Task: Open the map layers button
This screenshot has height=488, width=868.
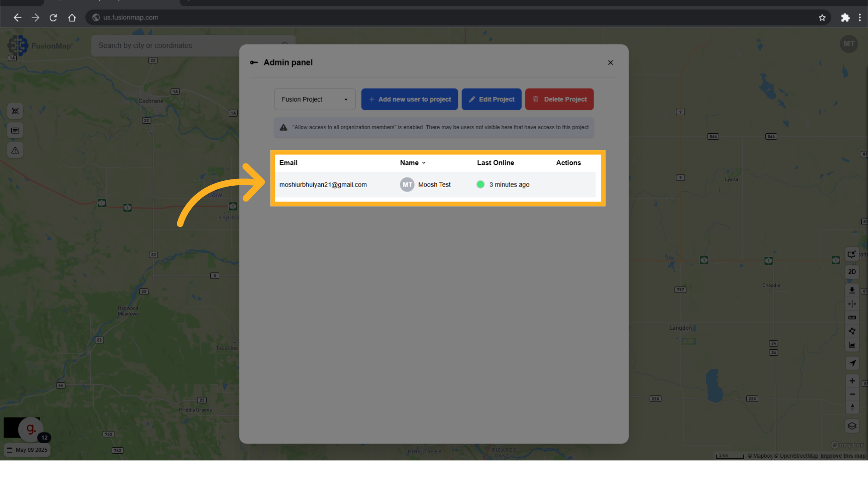Action: (x=852, y=426)
